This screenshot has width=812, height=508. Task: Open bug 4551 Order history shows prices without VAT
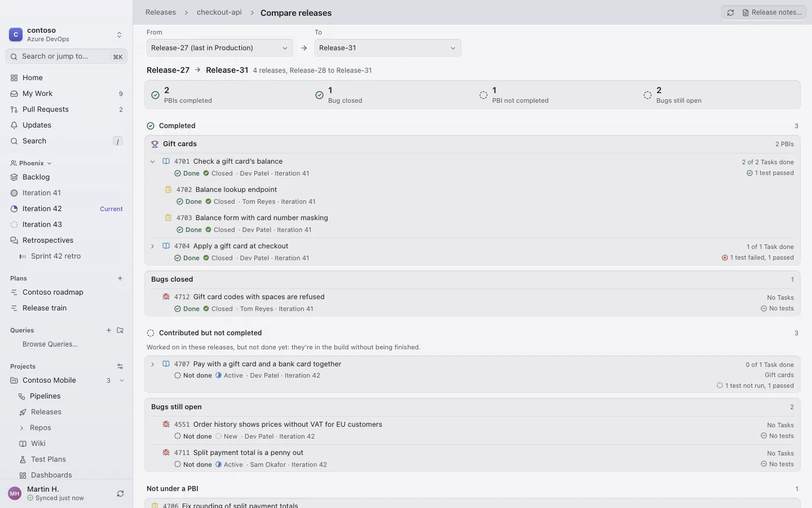(x=287, y=424)
